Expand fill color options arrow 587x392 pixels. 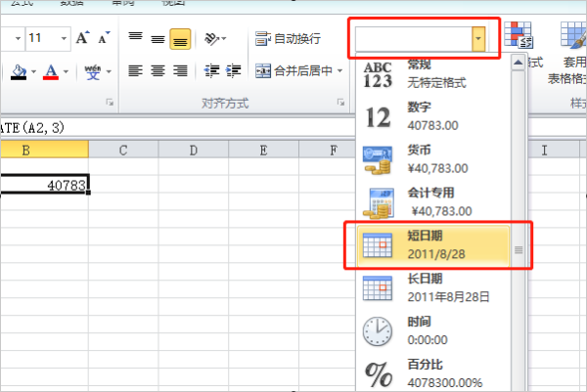[x=33, y=71]
